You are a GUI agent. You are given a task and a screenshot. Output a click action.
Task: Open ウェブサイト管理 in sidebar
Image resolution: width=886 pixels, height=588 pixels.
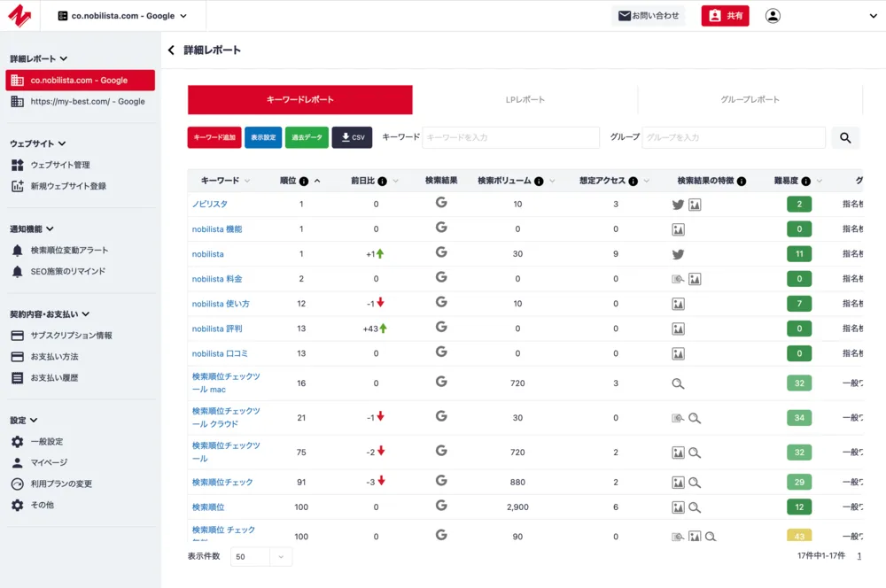tap(51, 165)
